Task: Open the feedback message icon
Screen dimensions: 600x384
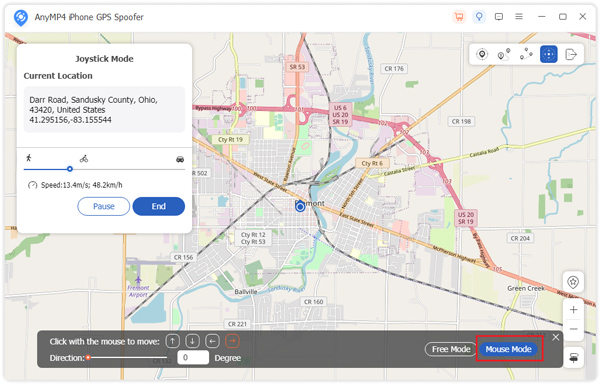Action: point(499,16)
